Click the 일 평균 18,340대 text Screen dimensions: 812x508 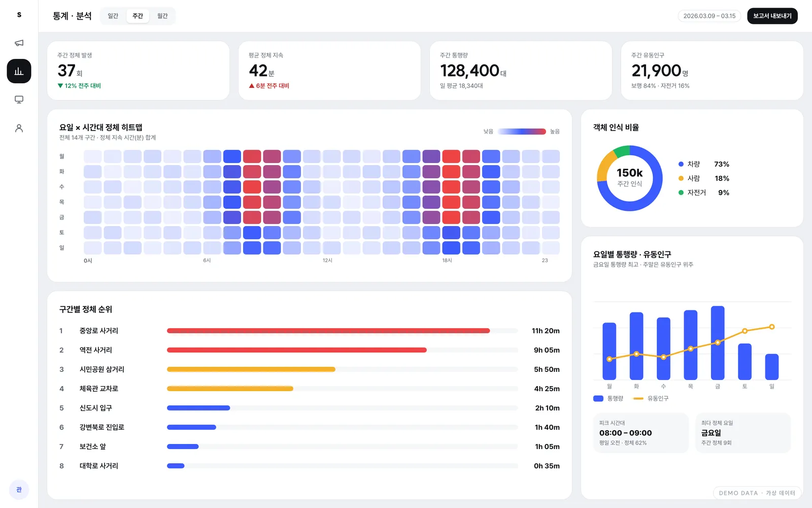pos(461,86)
